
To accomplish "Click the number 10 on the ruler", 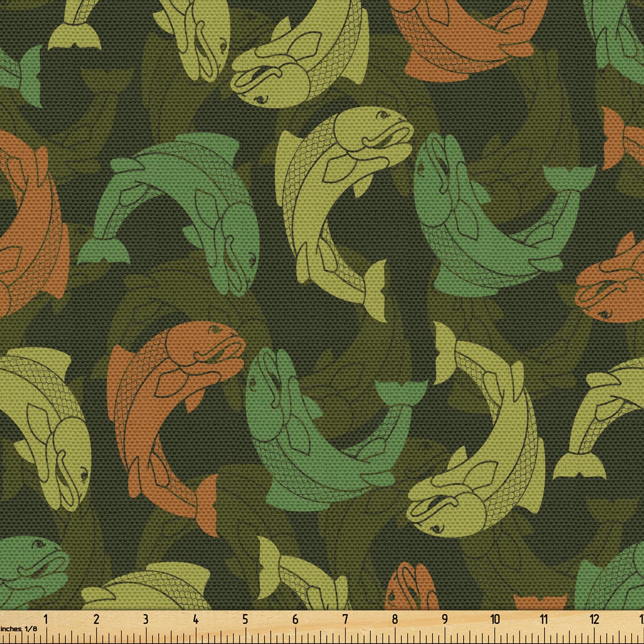I will [495, 619].
